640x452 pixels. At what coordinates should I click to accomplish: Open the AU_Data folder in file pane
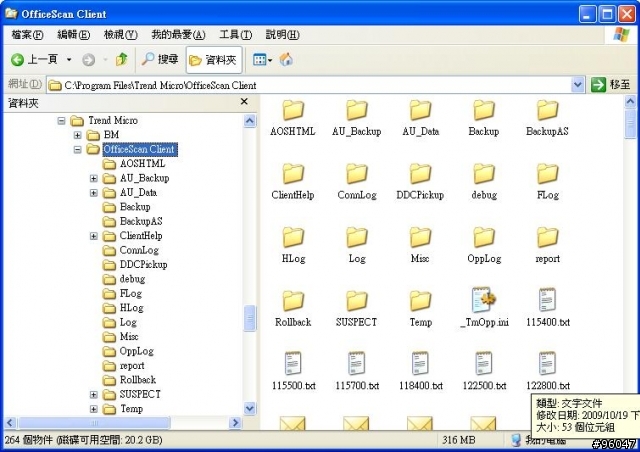tap(420, 118)
